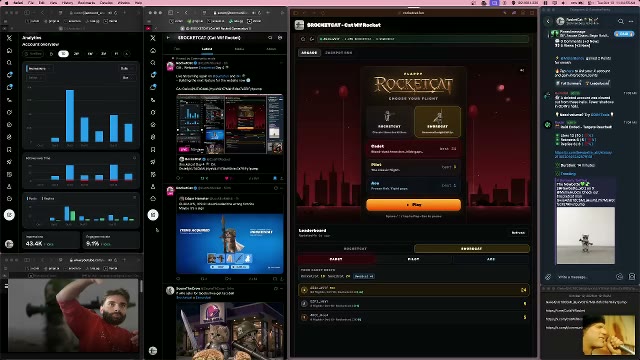Like the pinned Rocketcat livestream post
This screenshot has width=640, height=360.
pyautogui.click(x=228, y=178)
